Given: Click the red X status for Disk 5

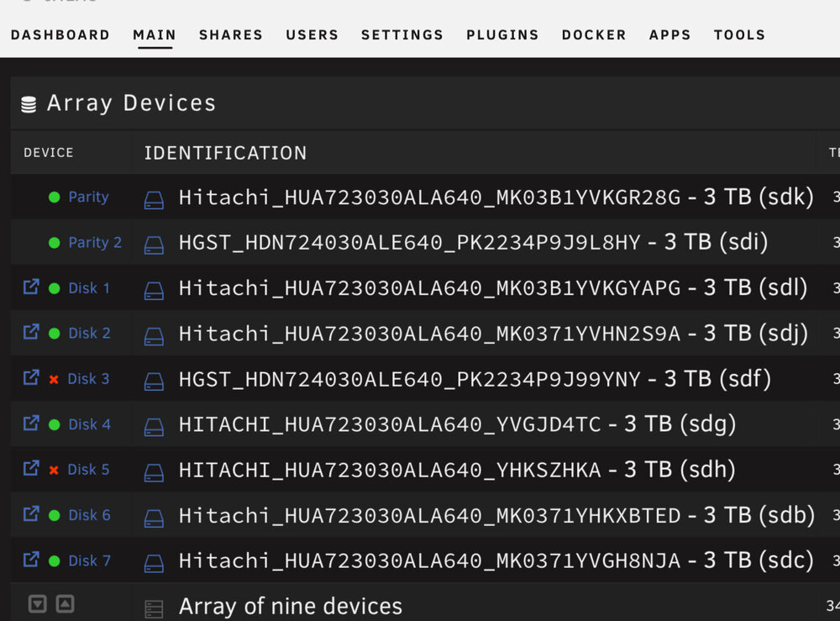Looking at the screenshot, I should click(x=54, y=471).
